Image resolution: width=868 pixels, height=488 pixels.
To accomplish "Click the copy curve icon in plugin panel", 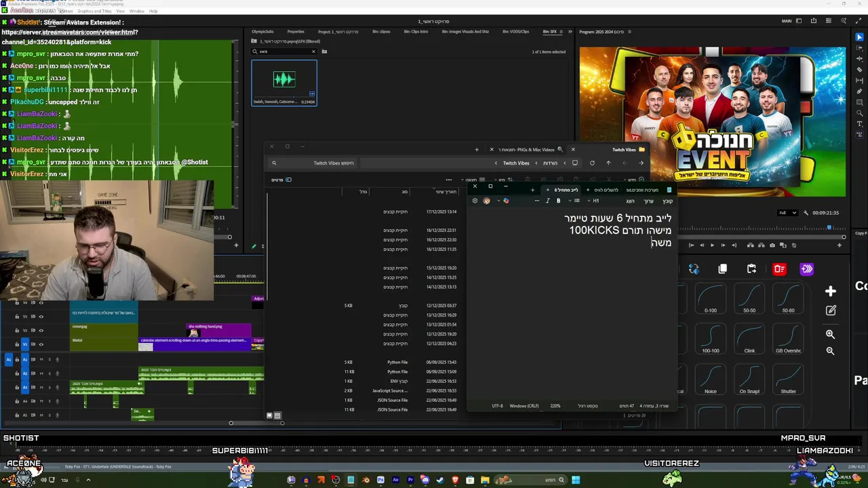I will [723, 269].
